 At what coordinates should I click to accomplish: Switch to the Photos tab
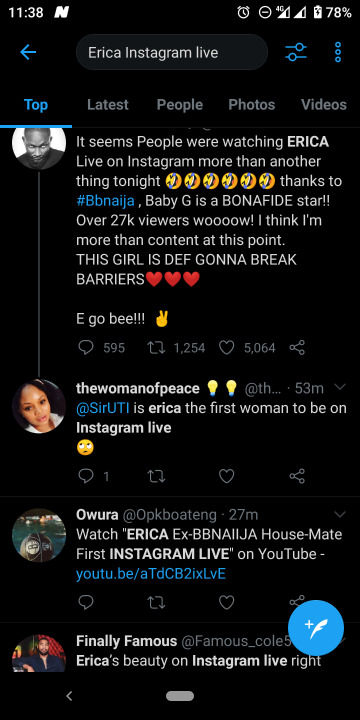tap(252, 105)
